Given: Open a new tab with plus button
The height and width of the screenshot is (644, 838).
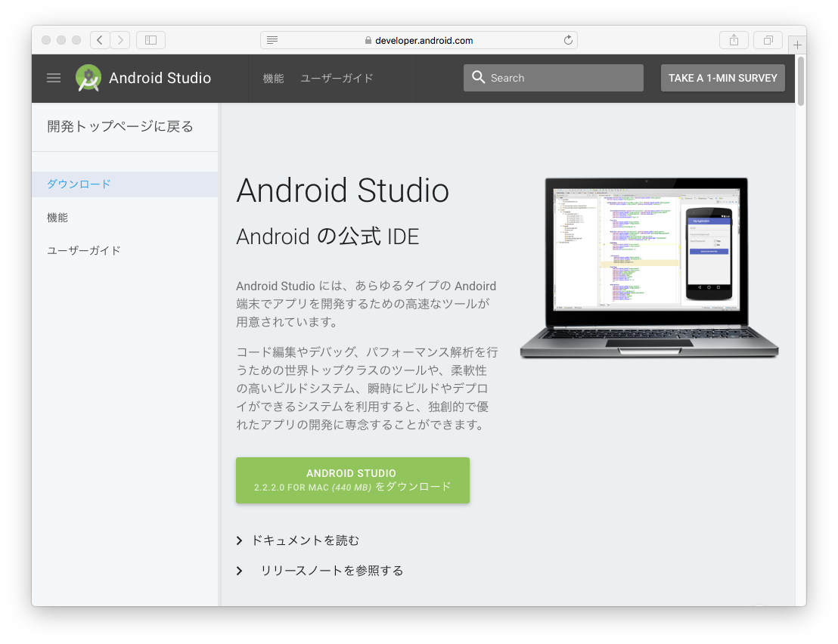Looking at the screenshot, I should 797,45.
